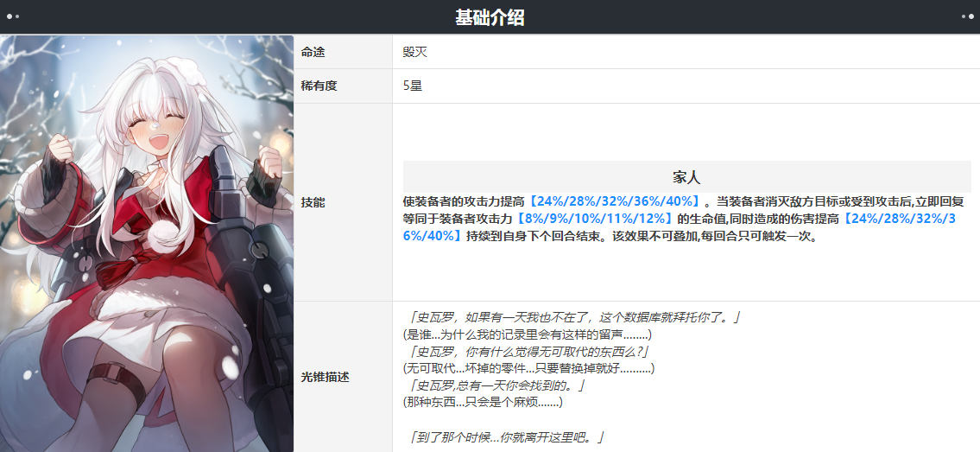Click the line 「到了那个时候...你就离开这里吧。」

[x=504, y=436]
